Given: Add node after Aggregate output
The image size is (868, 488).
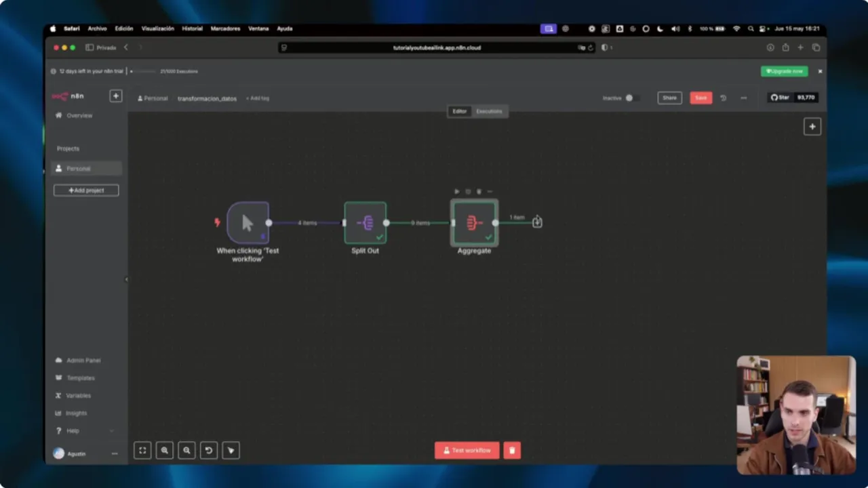Looking at the screenshot, I should point(537,222).
